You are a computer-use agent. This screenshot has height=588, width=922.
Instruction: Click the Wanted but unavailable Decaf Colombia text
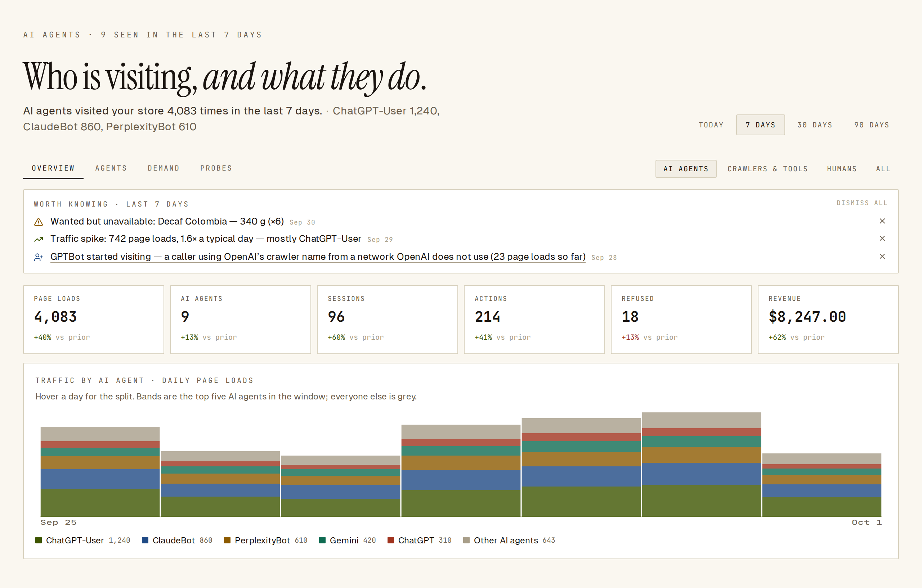[167, 222]
